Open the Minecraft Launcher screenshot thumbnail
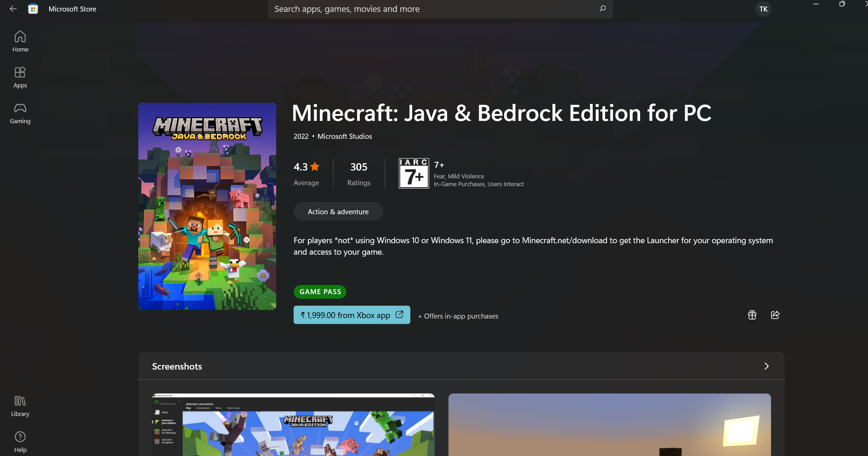Viewport: 868px width, 456px height. tap(293, 425)
